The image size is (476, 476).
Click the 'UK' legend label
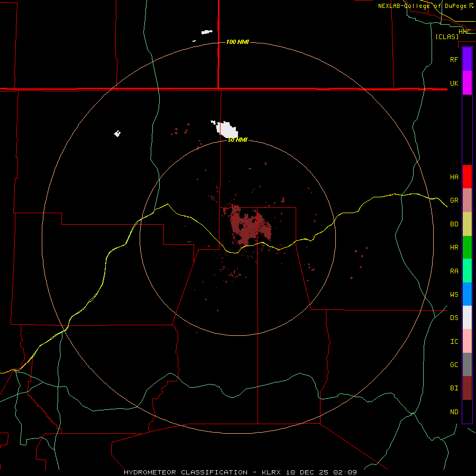click(454, 83)
